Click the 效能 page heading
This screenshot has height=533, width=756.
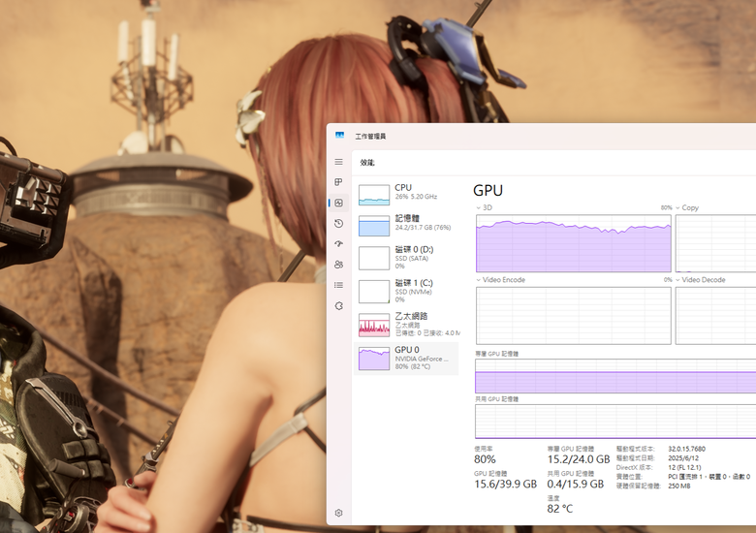tap(367, 163)
